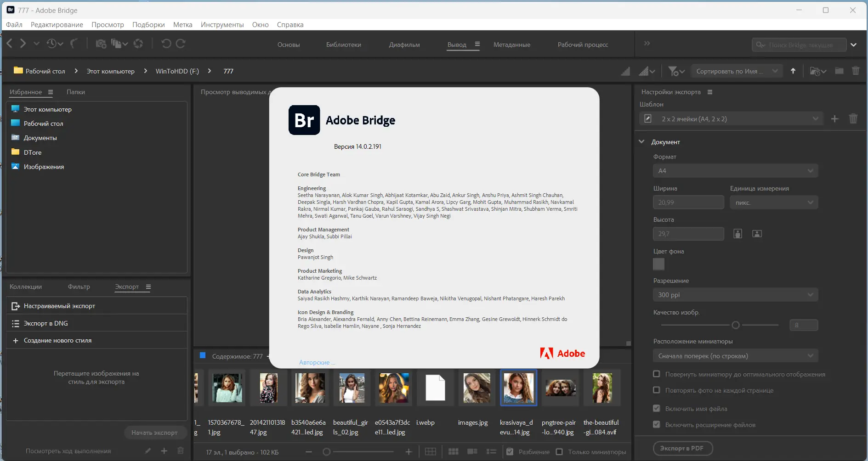Collapse the Документ section
Image resolution: width=868 pixels, height=461 pixels.
click(x=642, y=142)
